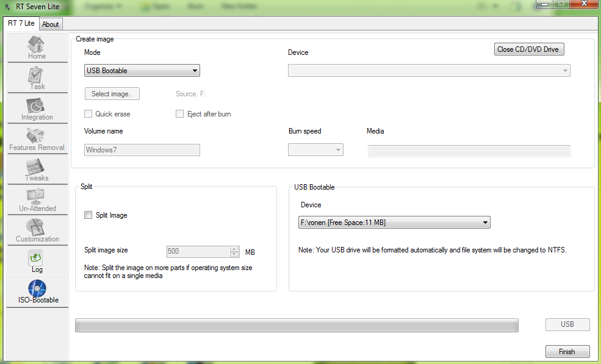Open the Log sidebar section
The height and width of the screenshot is (364, 601).
point(37,261)
